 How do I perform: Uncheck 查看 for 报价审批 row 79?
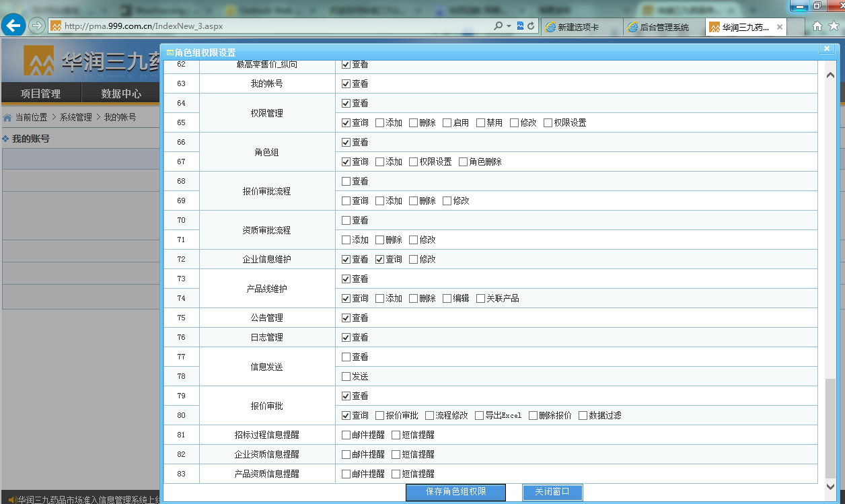point(346,396)
